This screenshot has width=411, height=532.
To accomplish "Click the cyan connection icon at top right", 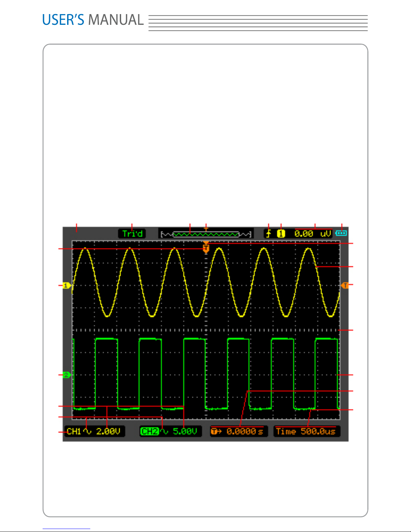I will (x=341, y=233).
